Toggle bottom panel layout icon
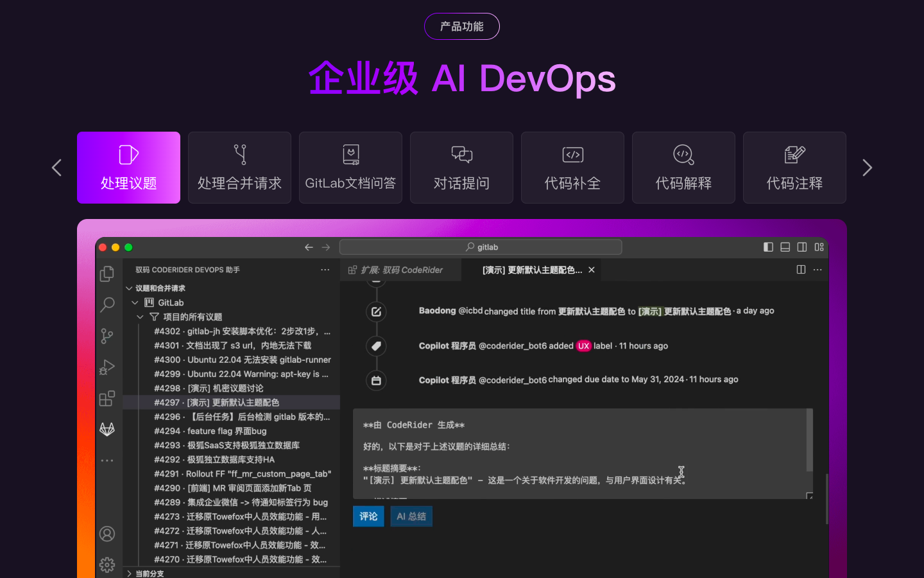The width and height of the screenshot is (924, 578). pyautogui.click(x=785, y=247)
